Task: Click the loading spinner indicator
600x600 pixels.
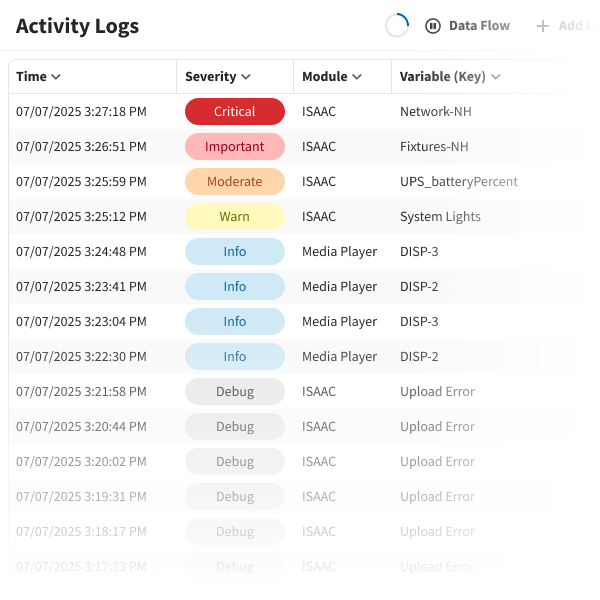Action: [x=397, y=26]
